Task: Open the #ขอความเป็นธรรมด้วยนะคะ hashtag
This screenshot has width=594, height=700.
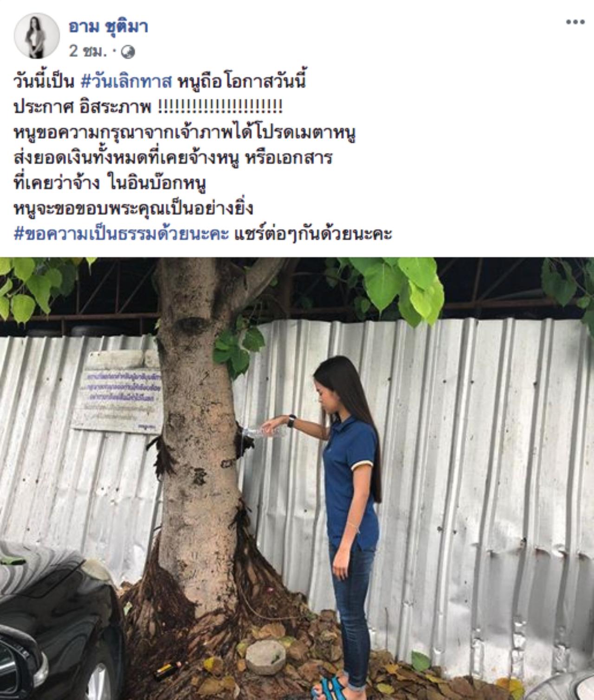Action: coord(122,233)
